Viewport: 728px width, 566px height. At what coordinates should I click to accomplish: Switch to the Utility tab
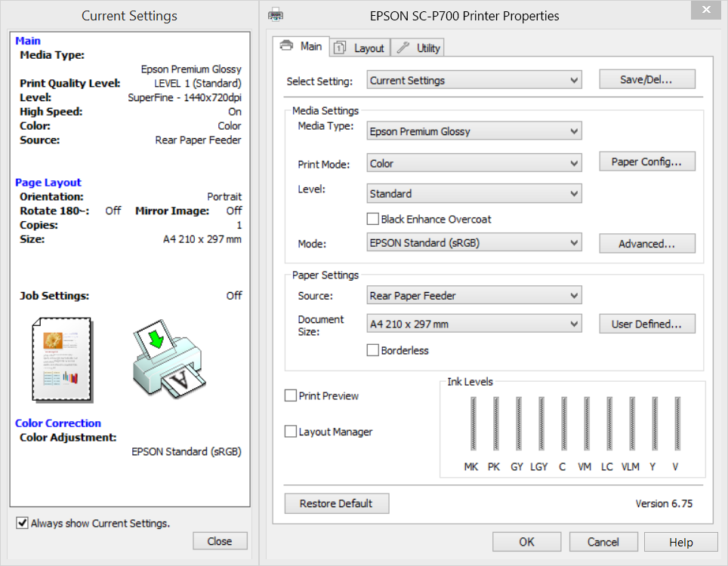pyautogui.click(x=418, y=47)
